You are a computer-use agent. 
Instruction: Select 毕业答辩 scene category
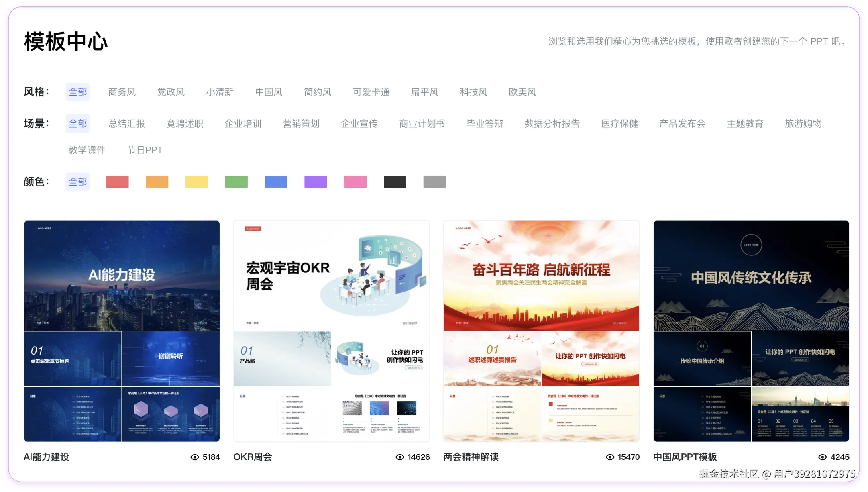point(485,124)
